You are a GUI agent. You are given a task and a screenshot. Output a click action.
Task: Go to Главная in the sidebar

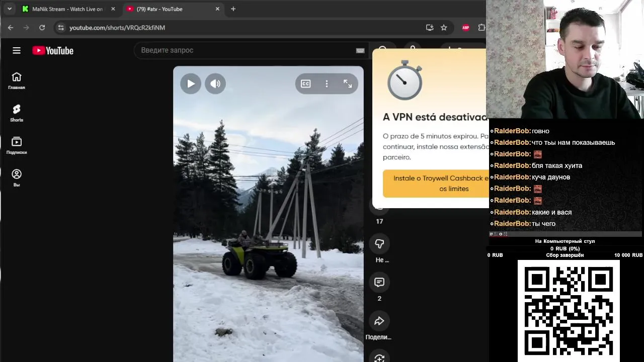click(17, 81)
